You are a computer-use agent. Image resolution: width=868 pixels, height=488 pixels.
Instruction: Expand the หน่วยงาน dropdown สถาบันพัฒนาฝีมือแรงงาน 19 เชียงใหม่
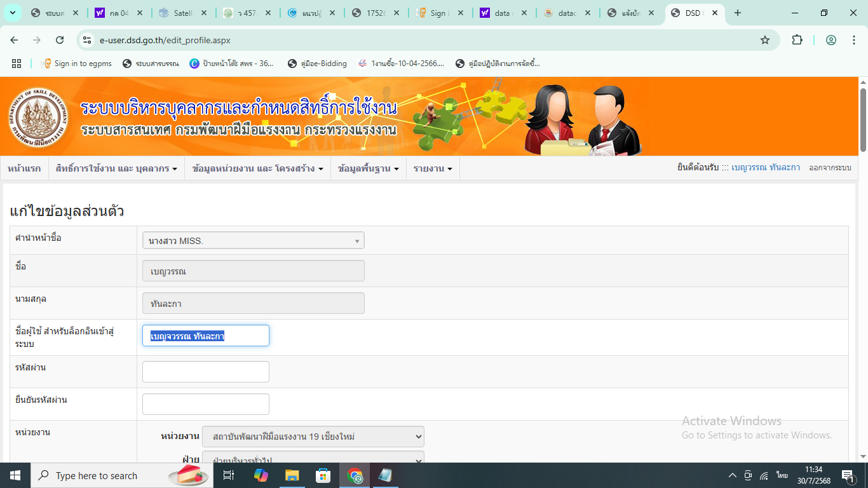pos(313,437)
